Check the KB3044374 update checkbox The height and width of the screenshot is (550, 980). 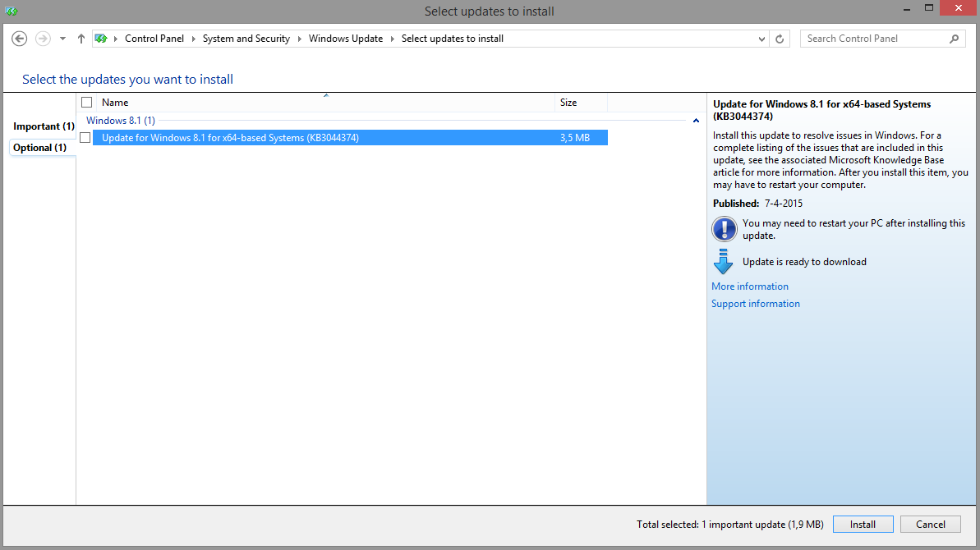click(x=85, y=137)
